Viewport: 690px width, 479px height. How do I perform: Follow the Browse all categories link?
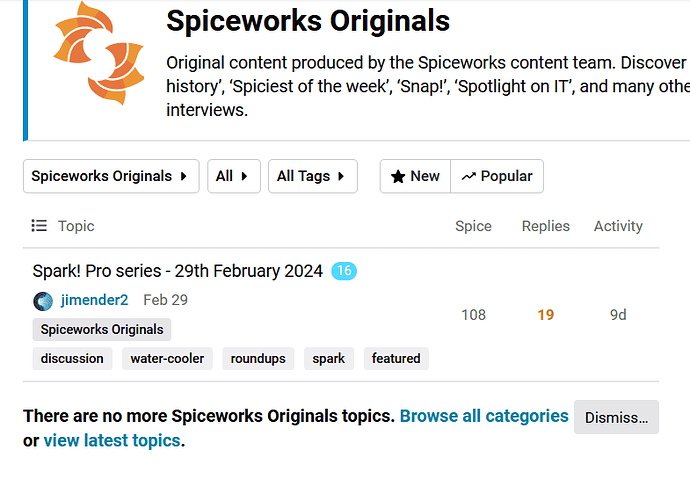click(484, 415)
